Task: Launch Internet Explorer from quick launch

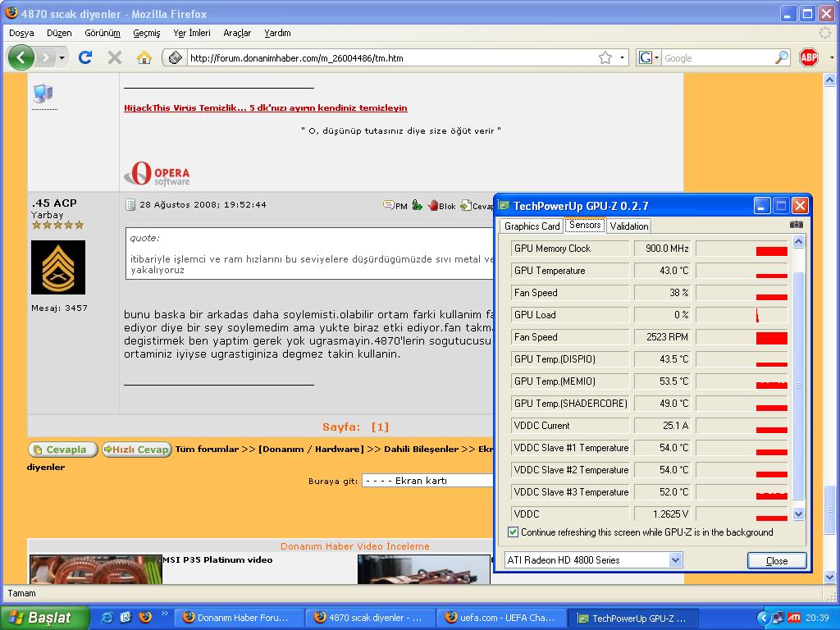Action: pos(107,618)
